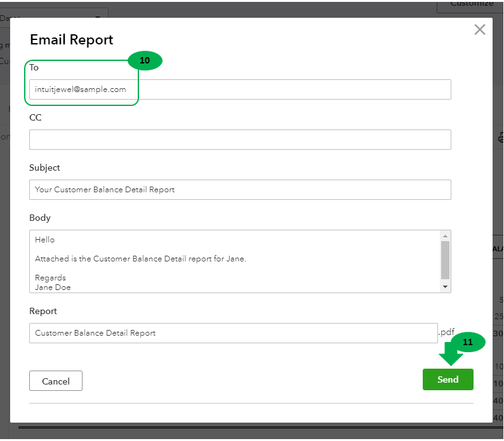Click the .pdf extension label
Viewport: 504px width, 441px height.
(446, 332)
